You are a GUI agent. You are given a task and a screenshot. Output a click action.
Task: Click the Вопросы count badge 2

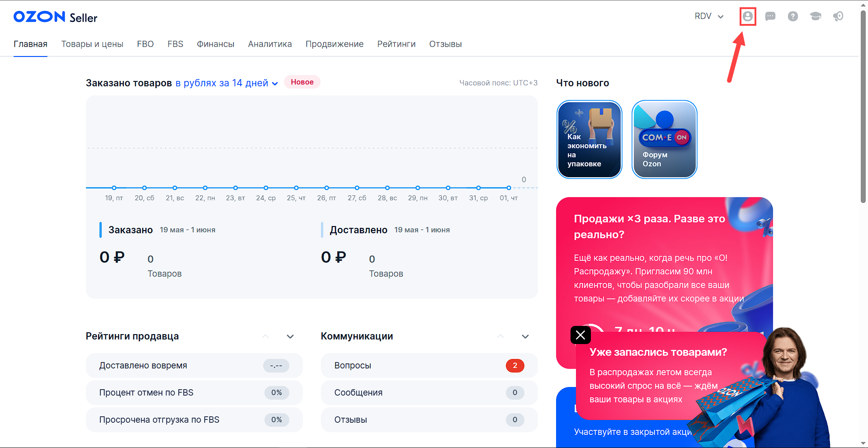[x=515, y=365]
